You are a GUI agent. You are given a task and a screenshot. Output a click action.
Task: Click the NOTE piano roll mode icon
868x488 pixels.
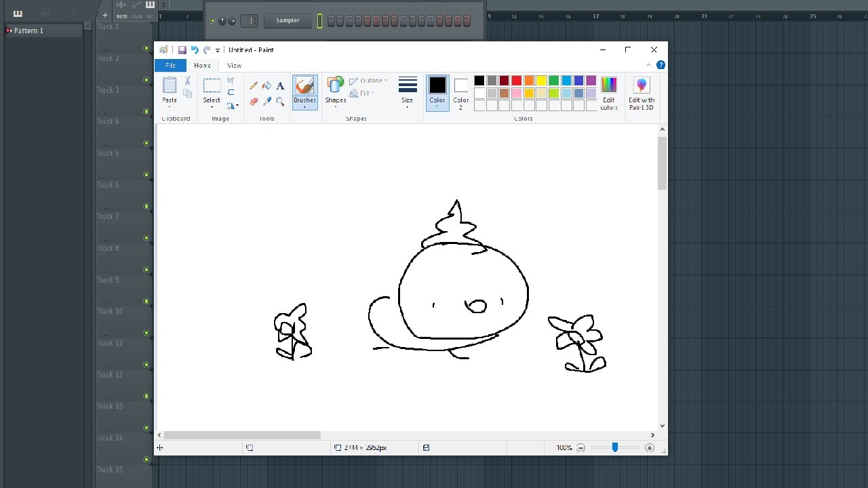point(122,16)
